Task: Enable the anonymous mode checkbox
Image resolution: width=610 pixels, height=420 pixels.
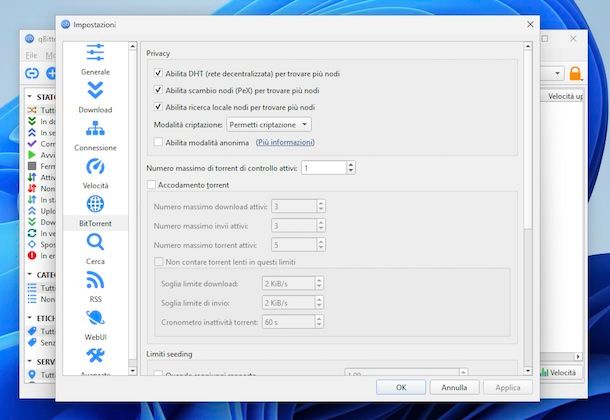Action: (x=158, y=142)
